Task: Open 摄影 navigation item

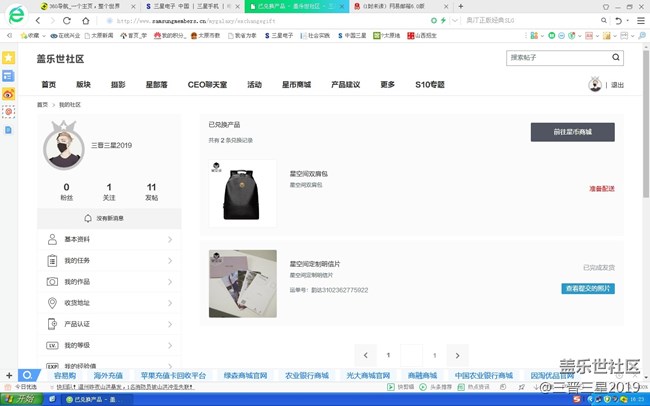Action: 118,85
